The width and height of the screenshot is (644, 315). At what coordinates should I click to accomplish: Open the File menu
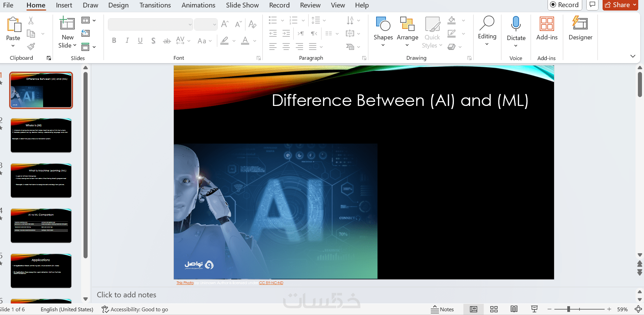click(8, 5)
